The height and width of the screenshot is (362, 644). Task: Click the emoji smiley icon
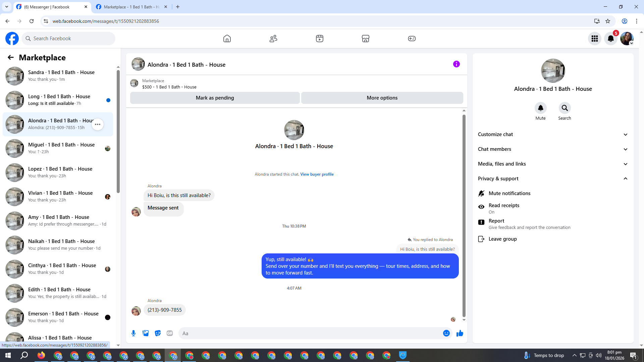(x=446, y=333)
